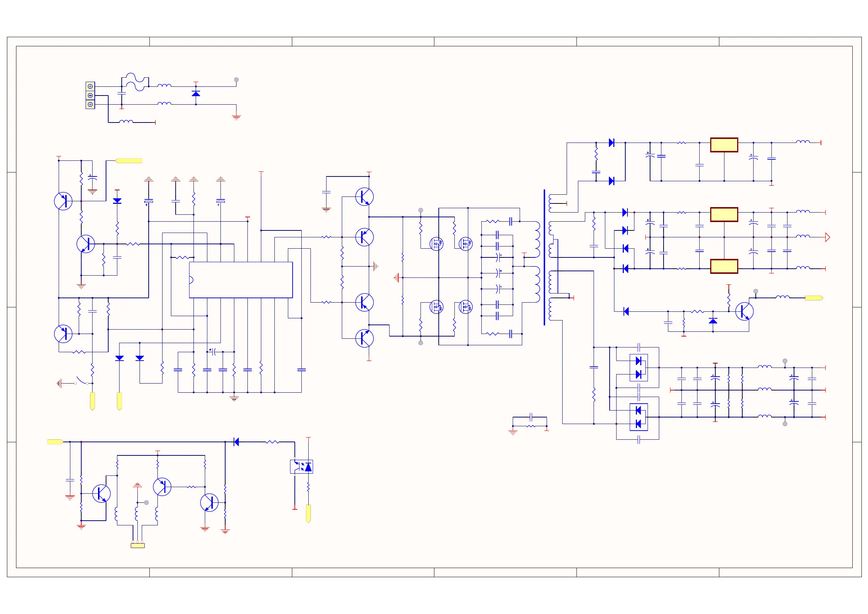Select the bottommost driver transistor beside the bridge
The width and height of the screenshot is (868, 614).
364,338
